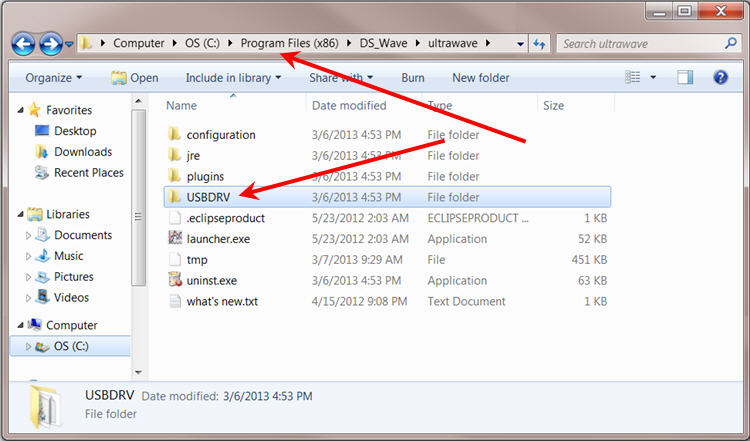Screen dimensions: 750x441
Task: Expand the Pictures library
Action: tap(28, 277)
